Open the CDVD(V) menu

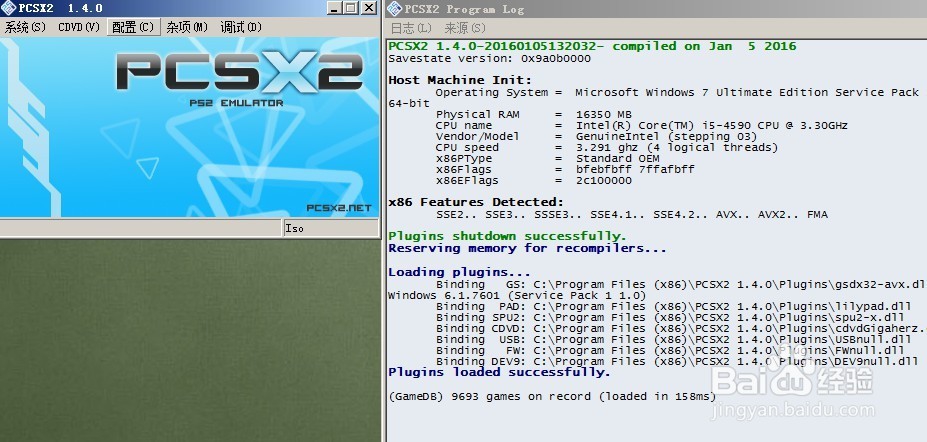click(79, 27)
